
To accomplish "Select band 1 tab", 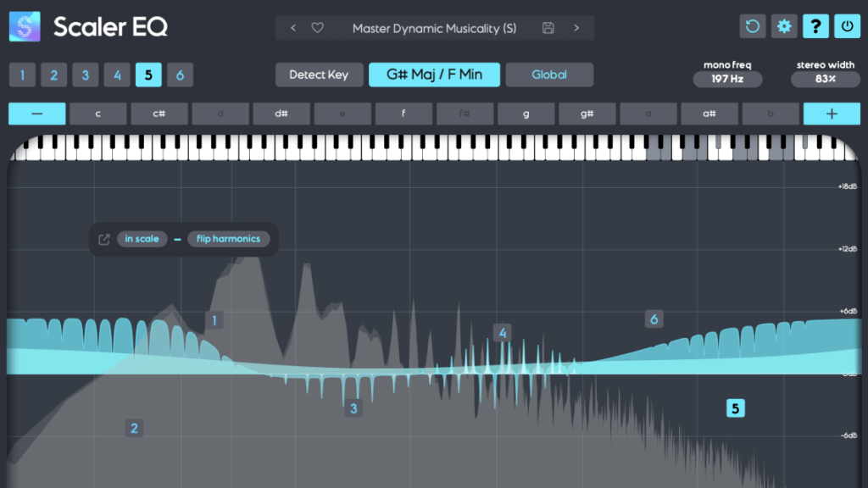I will [22, 75].
